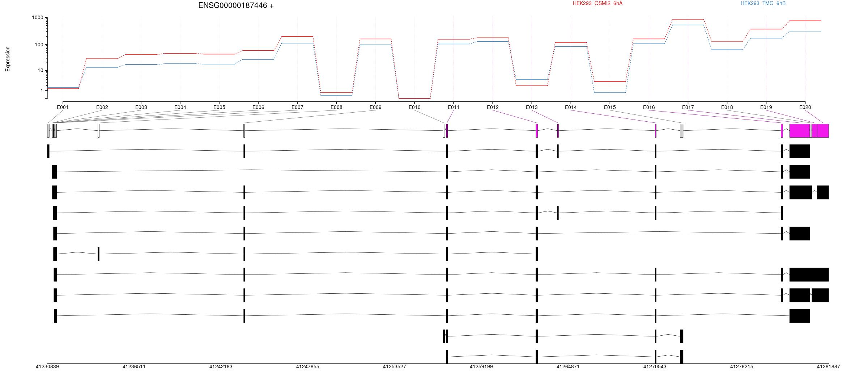Select exon bin label E008

[336, 107]
